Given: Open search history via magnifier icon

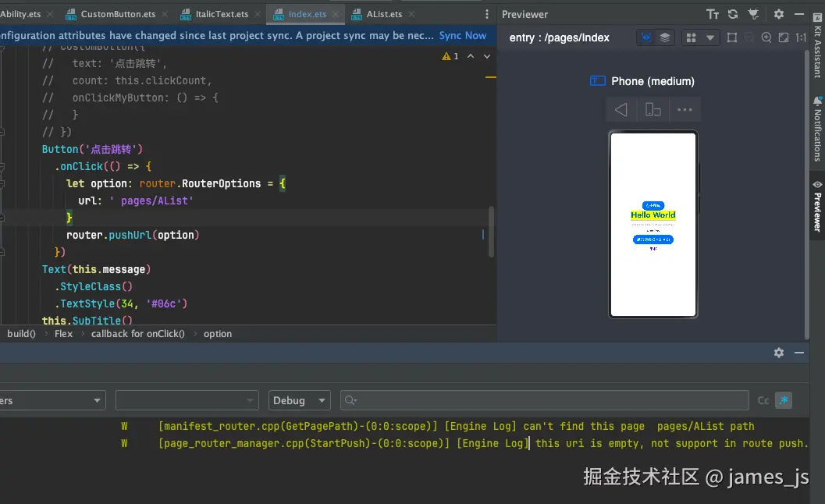Looking at the screenshot, I should (x=350, y=400).
